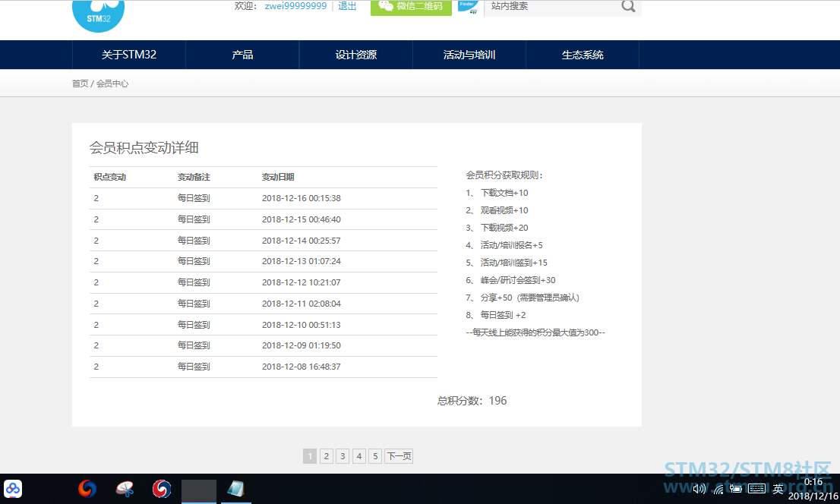
Task: Click the rule 下载视频+20
Action: coord(504,228)
